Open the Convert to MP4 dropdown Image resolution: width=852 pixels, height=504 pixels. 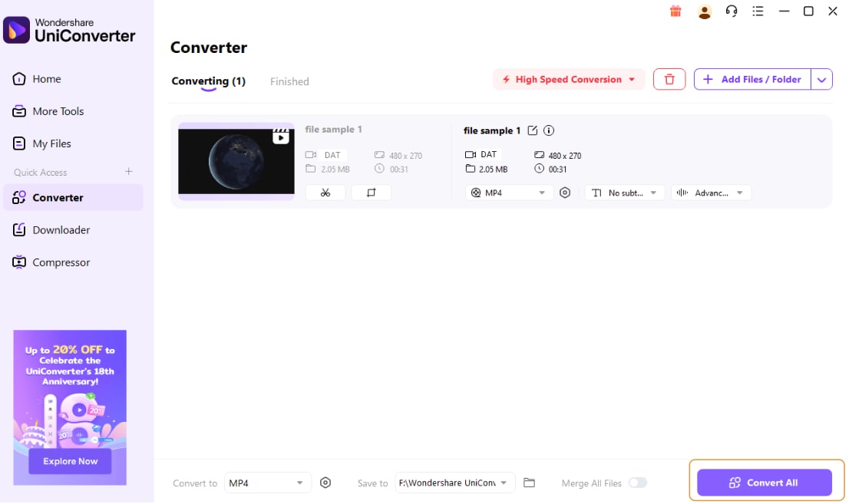pos(267,483)
